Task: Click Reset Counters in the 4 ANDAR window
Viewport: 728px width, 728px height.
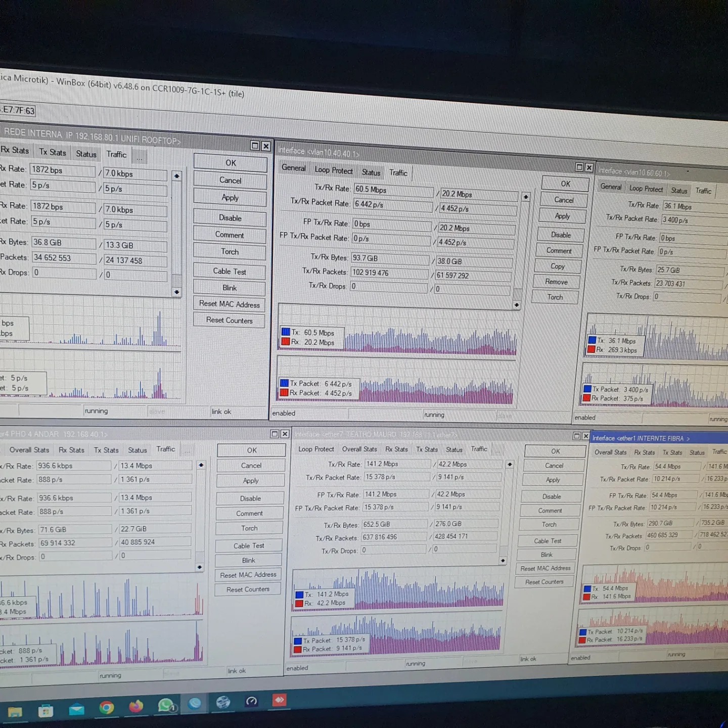Action: (x=248, y=589)
